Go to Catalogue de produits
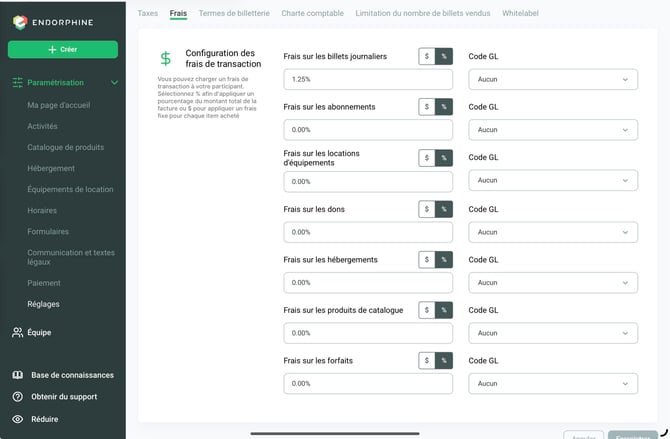670x439 pixels. [x=65, y=147]
